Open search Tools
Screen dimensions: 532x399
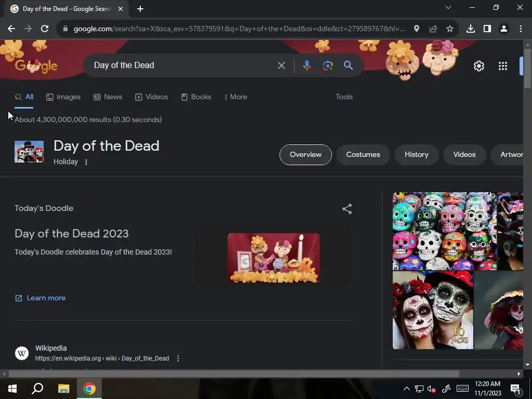[344, 97]
